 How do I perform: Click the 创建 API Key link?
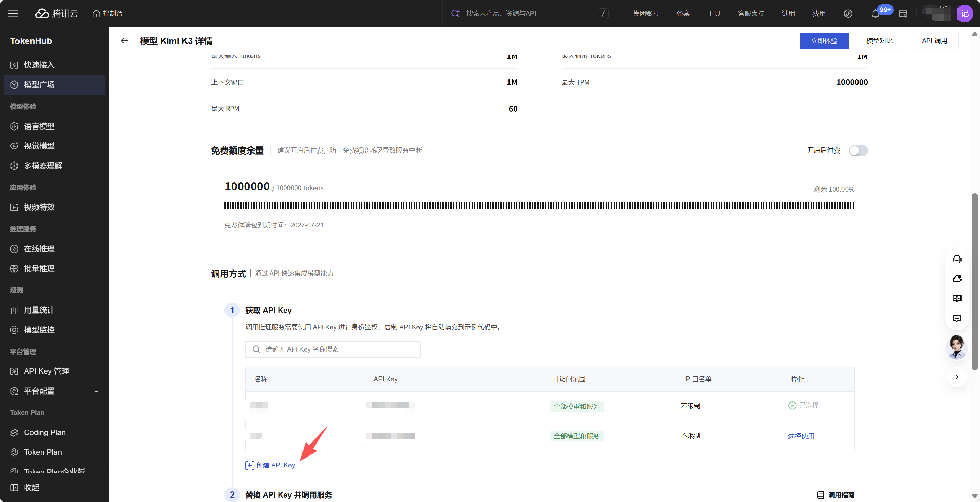pyautogui.click(x=270, y=465)
